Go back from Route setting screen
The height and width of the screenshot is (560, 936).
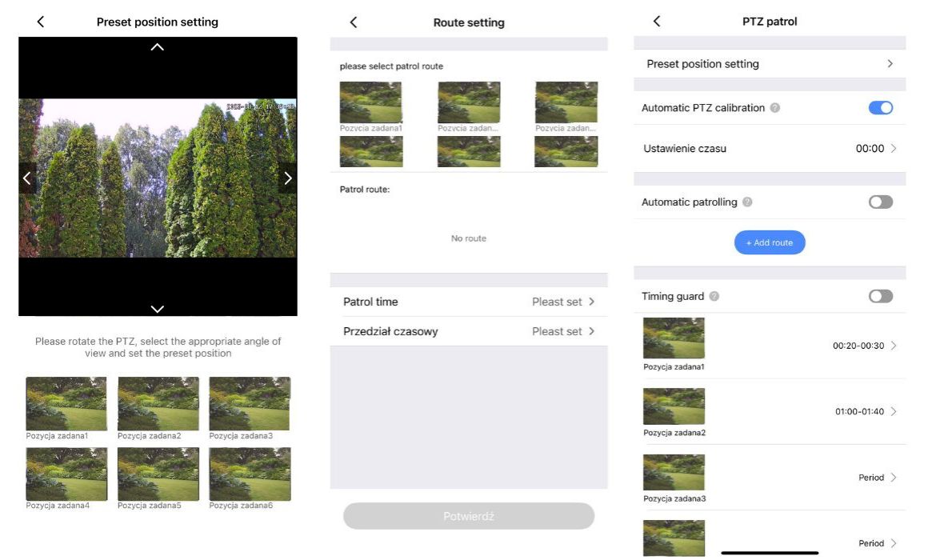(x=354, y=22)
